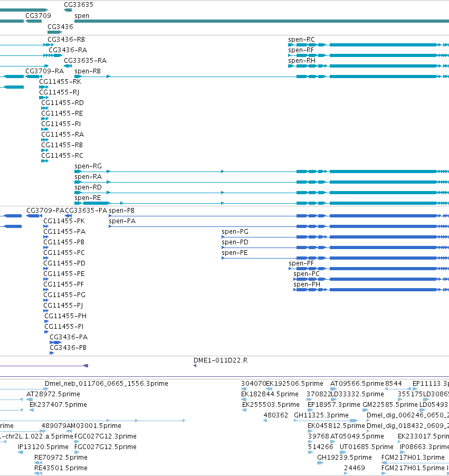Select the CG3436-RB transcript label
Screen dimensions: 449x476
click(66, 40)
